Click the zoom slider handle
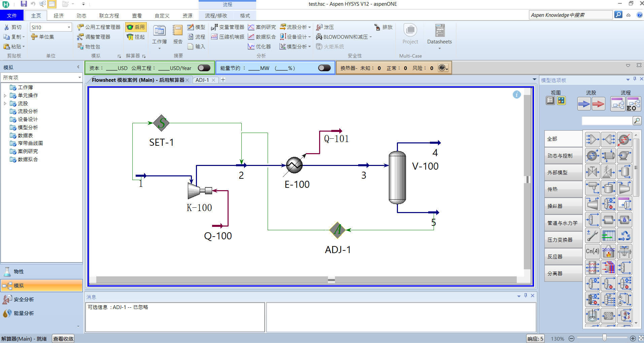 [605, 338]
